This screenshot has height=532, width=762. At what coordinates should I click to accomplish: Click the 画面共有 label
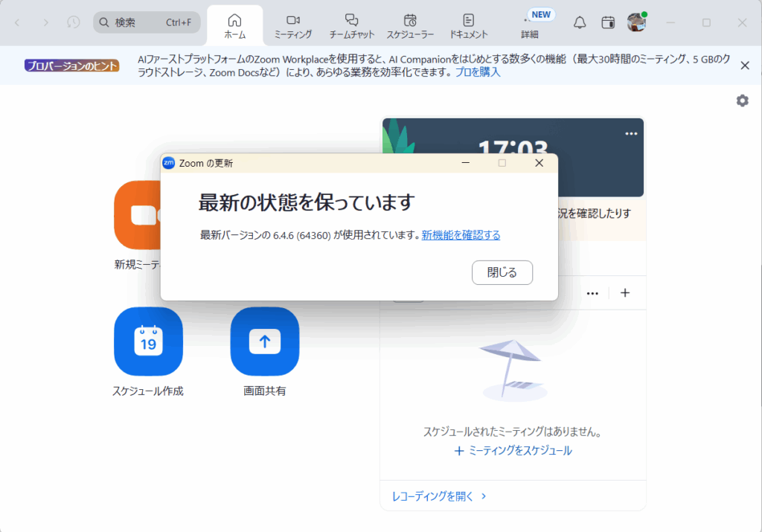(265, 391)
